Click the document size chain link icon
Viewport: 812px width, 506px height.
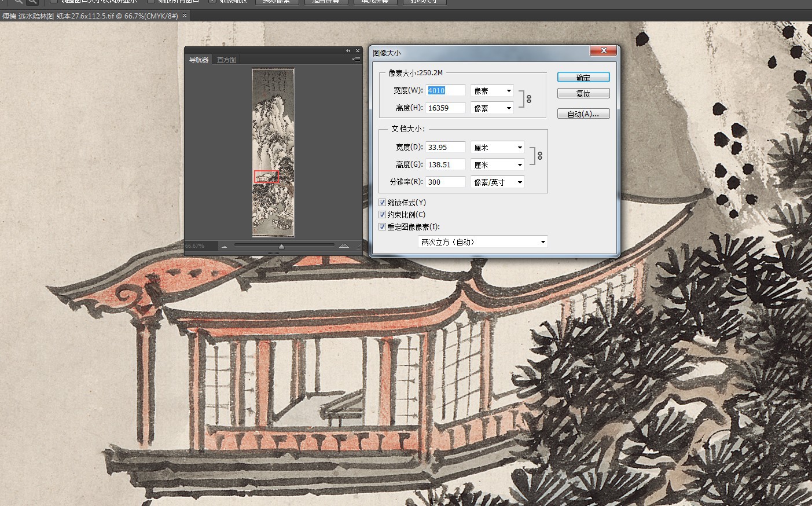(539, 156)
